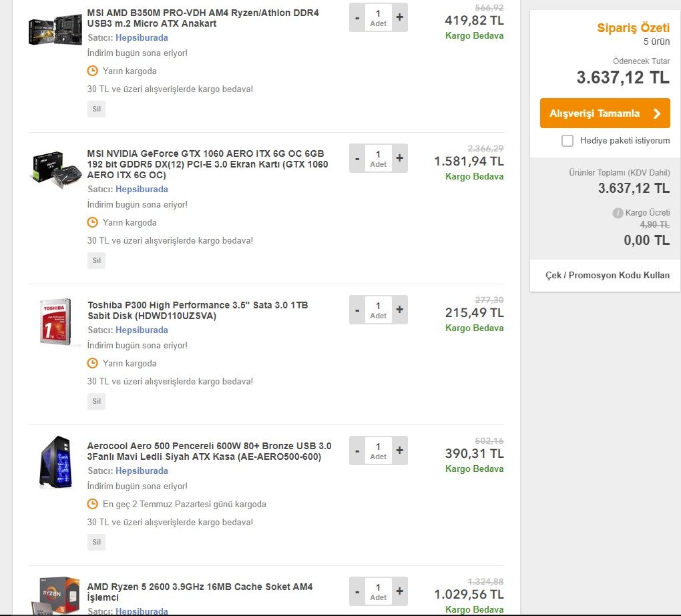
Task: Click the quantity field for the Toshiba P300
Action: tap(378, 310)
